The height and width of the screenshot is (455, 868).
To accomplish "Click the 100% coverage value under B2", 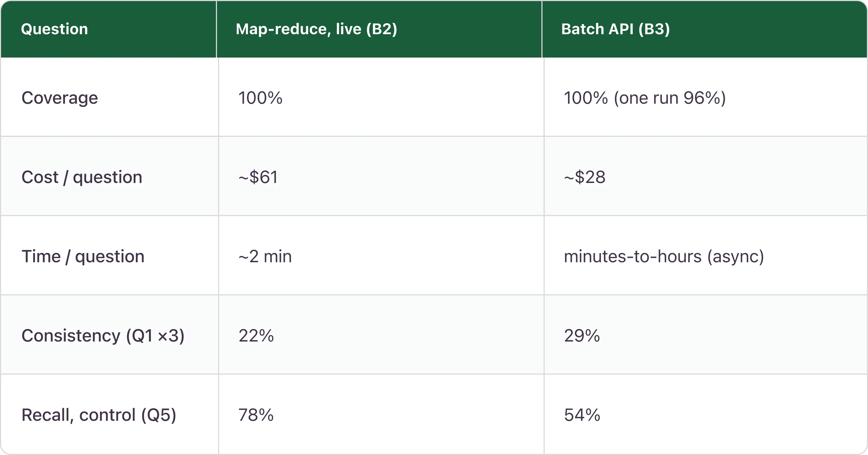I will click(x=260, y=98).
